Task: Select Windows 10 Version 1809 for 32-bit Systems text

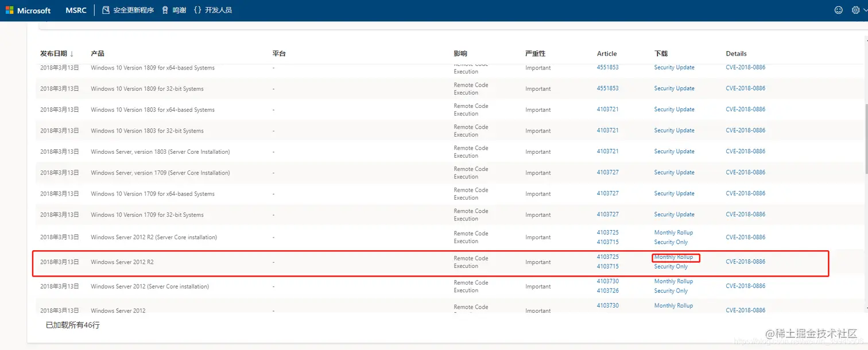Action: [148, 89]
